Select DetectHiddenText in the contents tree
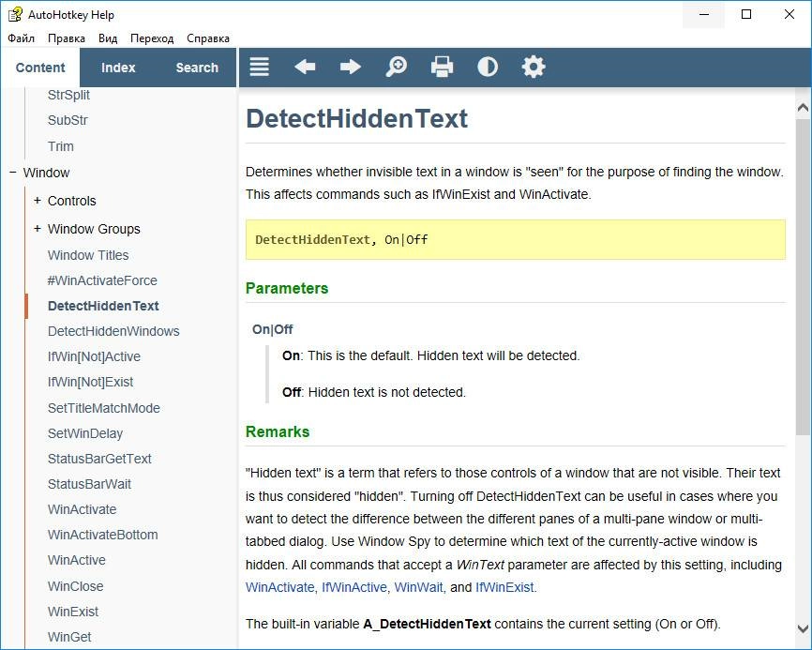Screen dimensions: 812x650 pyautogui.click(x=103, y=306)
